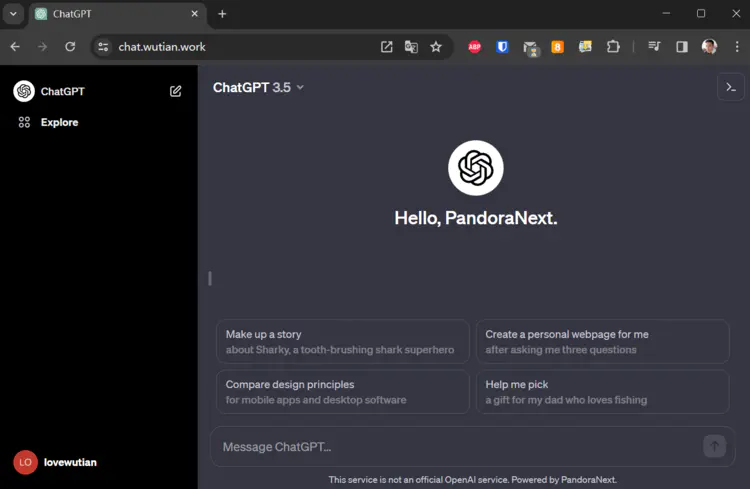Open page in app icon

tap(386, 47)
